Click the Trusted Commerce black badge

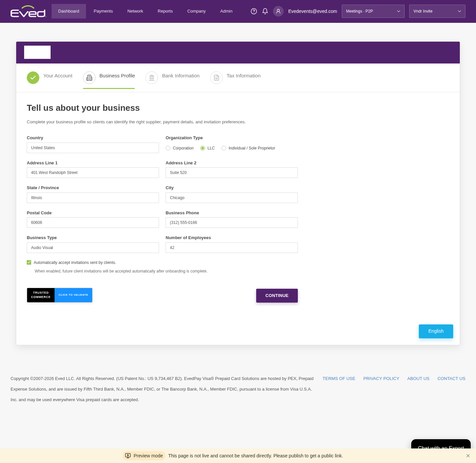[41, 295]
